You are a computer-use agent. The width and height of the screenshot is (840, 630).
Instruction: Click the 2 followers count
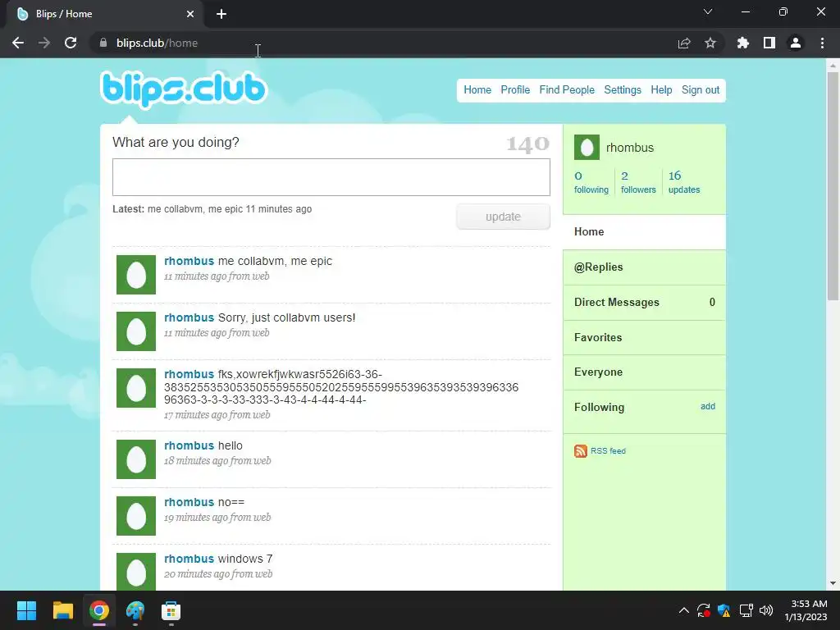pos(638,182)
